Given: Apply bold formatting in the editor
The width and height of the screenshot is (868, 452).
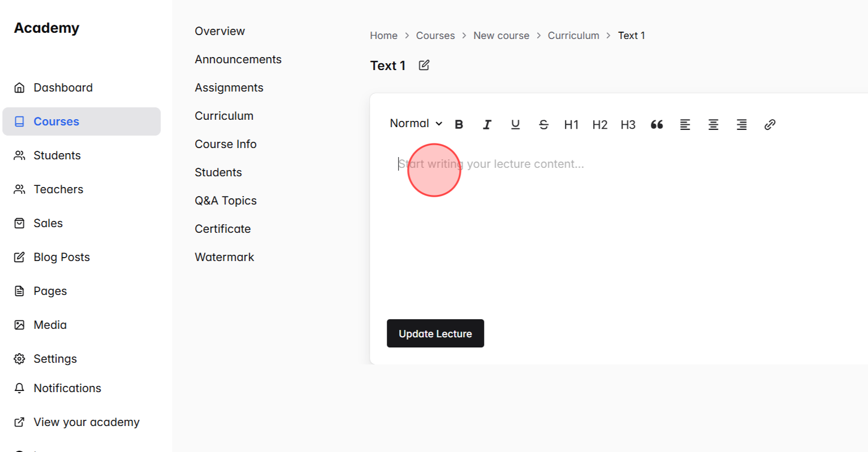Looking at the screenshot, I should pos(459,124).
